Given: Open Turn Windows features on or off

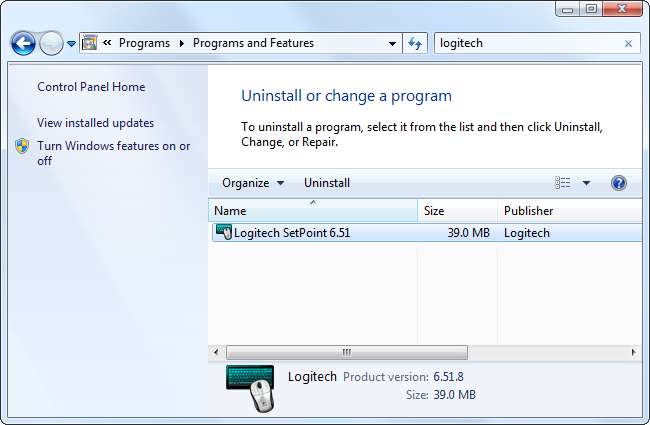Looking at the screenshot, I should coord(113,153).
